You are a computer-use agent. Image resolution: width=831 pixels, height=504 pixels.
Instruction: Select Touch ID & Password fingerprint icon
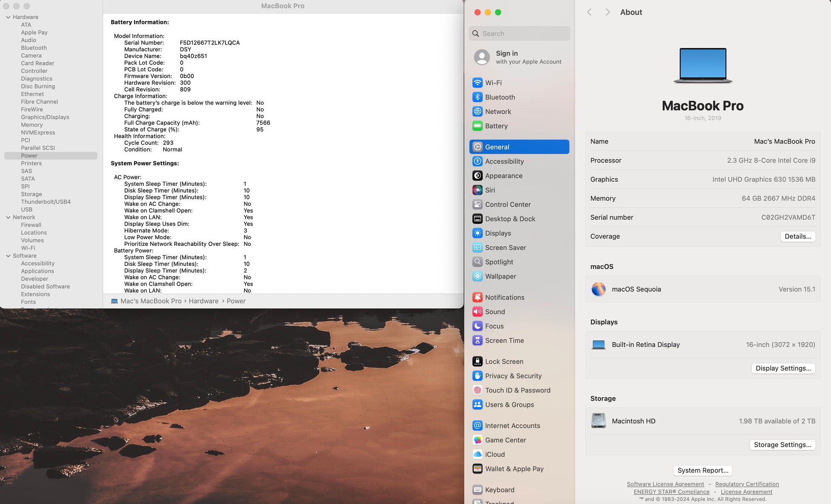coord(477,390)
